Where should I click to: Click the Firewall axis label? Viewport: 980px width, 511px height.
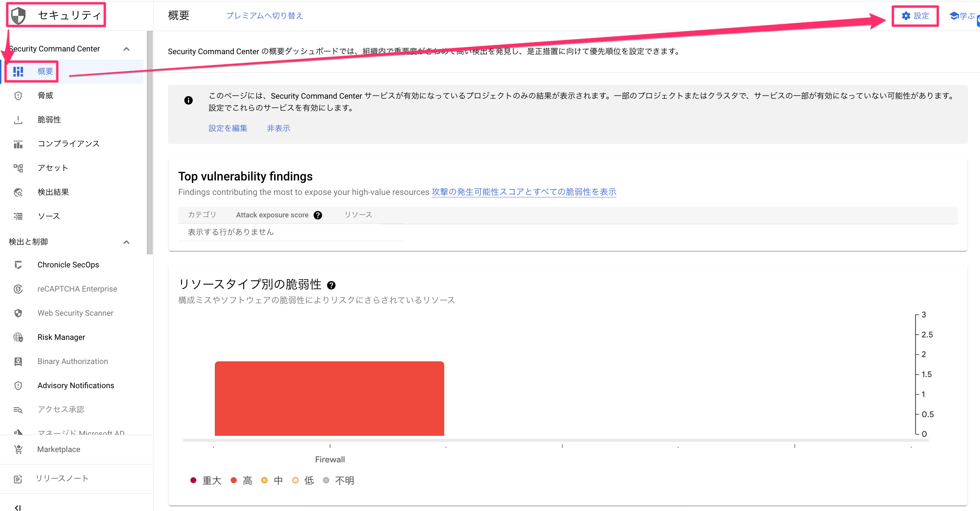(x=330, y=460)
